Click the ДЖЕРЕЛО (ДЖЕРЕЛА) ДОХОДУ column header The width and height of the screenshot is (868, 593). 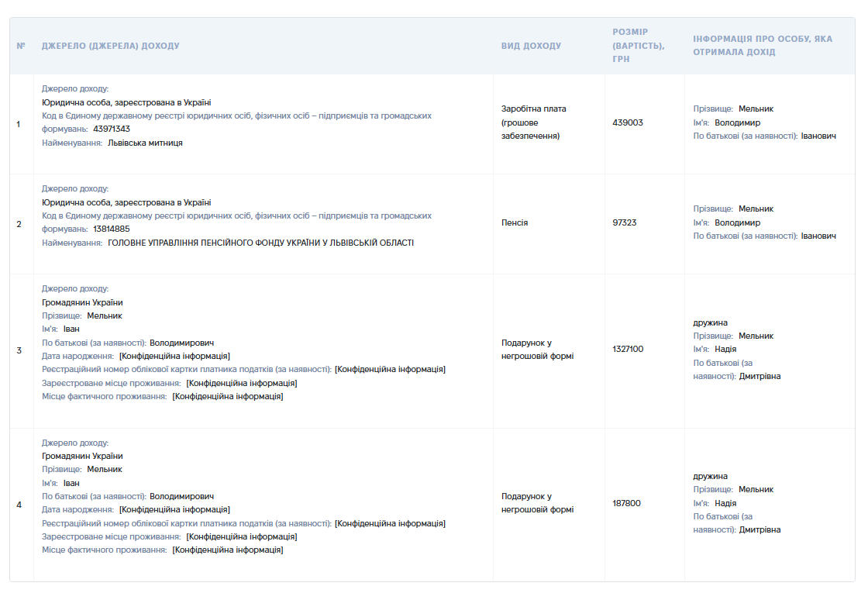(111, 46)
